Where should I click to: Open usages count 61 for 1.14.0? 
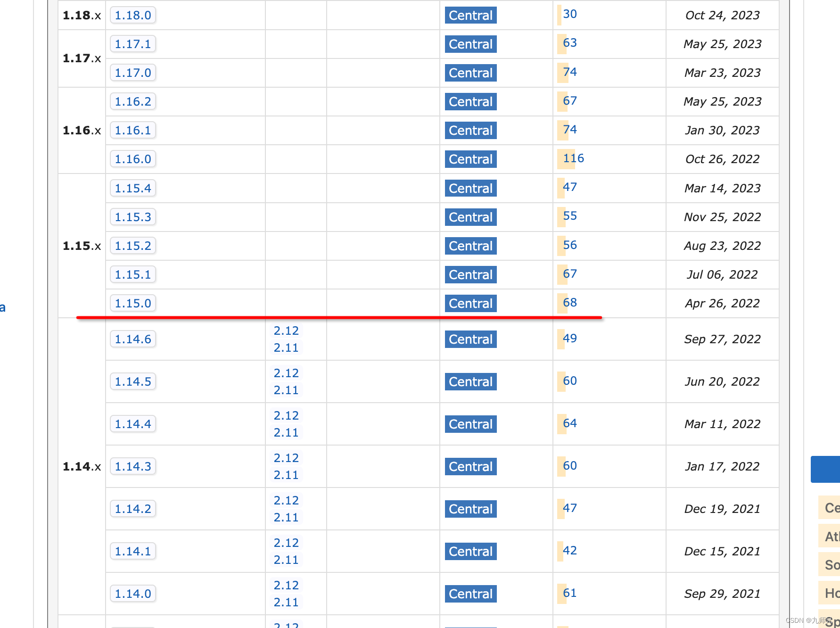point(569,593)
